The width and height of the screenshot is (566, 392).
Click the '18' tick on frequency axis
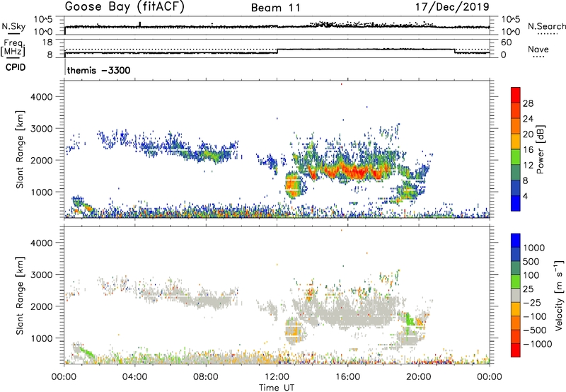click(47, 42)
